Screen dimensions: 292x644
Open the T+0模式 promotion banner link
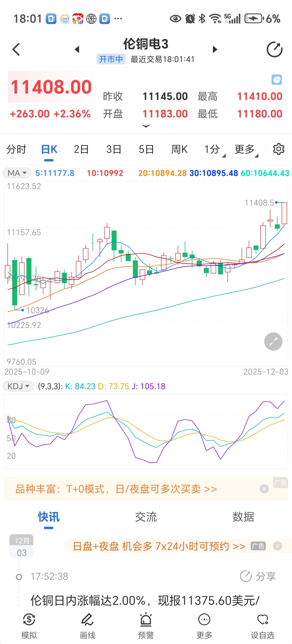pos(116,489)
